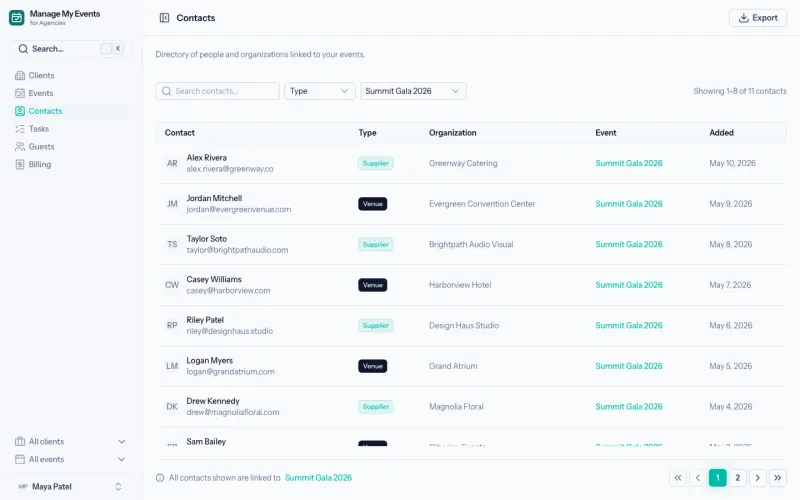This screenshot has height=500, width=800.
Task: Click the JM avatar for Jordan Mitchell
Action: [x=172, y=204]
